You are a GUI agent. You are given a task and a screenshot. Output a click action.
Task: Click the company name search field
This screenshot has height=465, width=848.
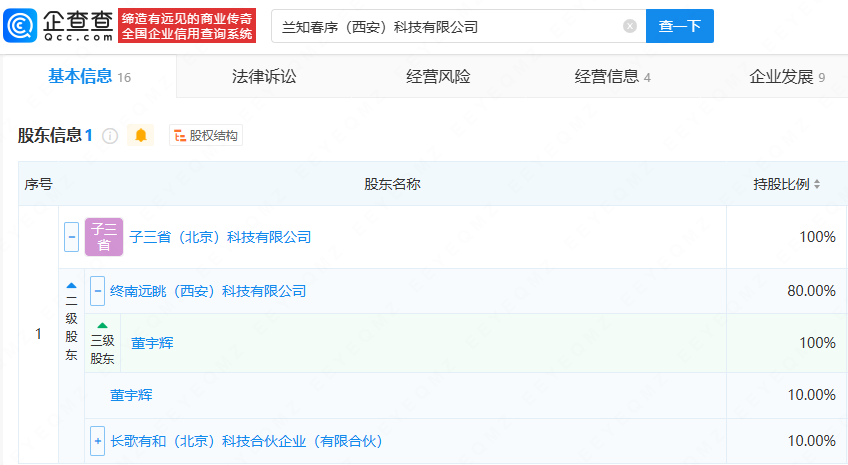tap(445, 27)
